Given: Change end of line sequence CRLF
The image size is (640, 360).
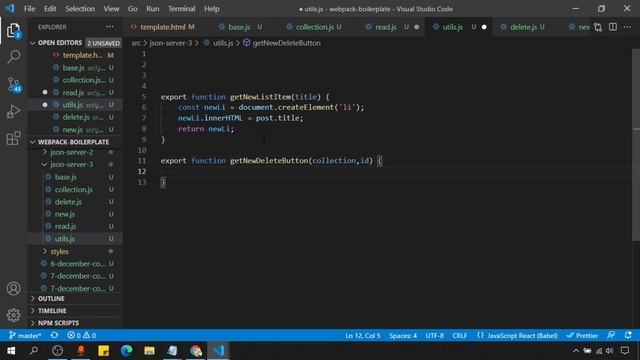Looking at the screenshot, I should [x=460, y=336].
